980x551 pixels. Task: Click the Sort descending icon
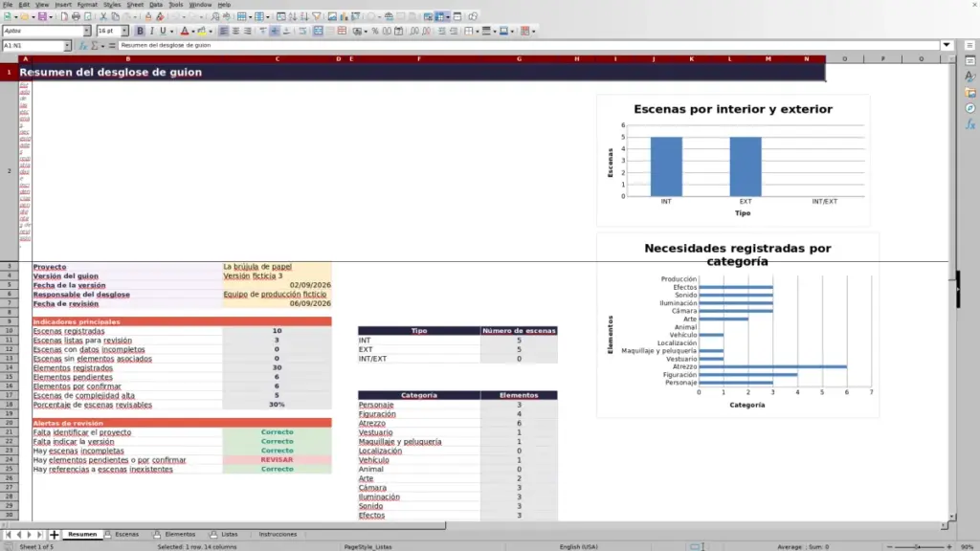304,17
